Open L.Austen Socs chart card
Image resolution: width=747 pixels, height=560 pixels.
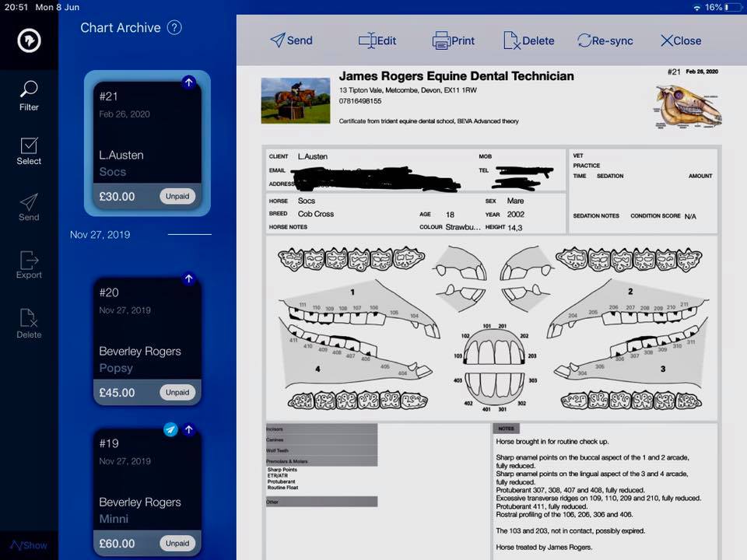click(147, 145)
